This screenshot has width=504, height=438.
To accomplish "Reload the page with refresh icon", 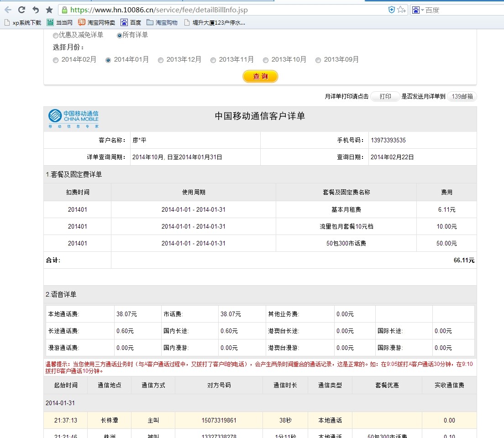I will tap(21, 10).
